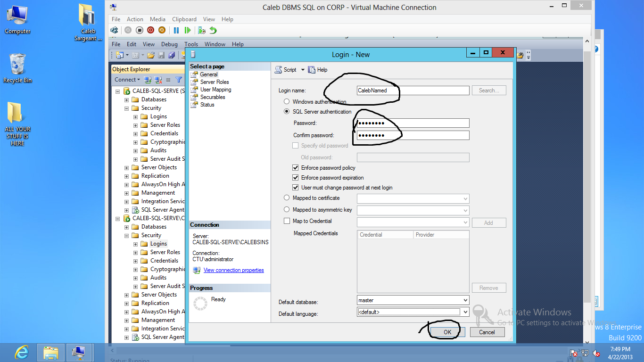
Task: Click the volume speaker icon in system tray
Action: click(x=596, y=353)
